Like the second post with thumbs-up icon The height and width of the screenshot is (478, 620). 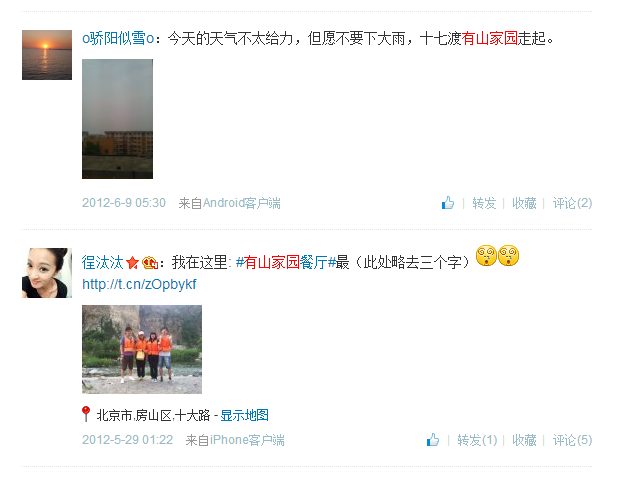(x=433, y=440)
